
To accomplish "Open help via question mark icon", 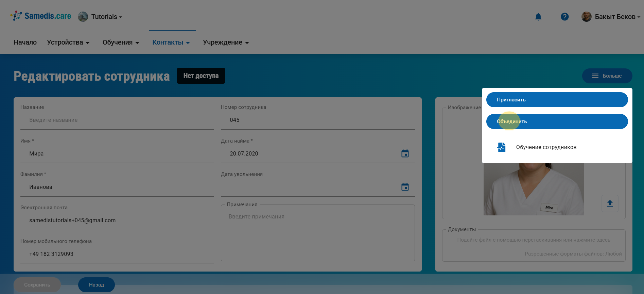I will click(x=564, y=17).
